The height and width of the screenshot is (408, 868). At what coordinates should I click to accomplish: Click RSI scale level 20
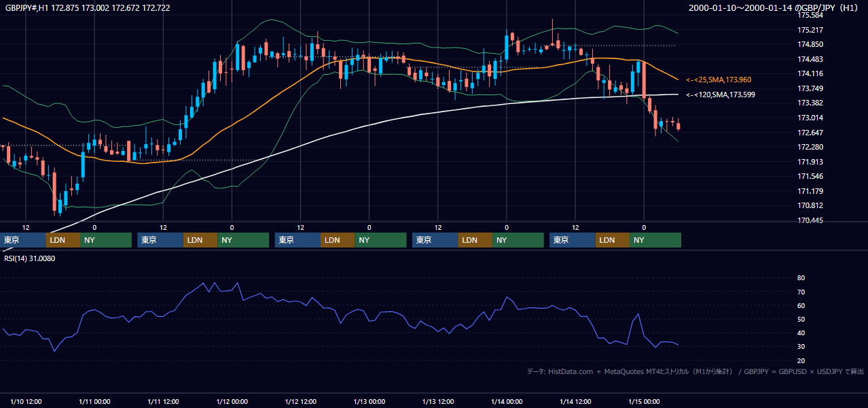click(801, 360)
